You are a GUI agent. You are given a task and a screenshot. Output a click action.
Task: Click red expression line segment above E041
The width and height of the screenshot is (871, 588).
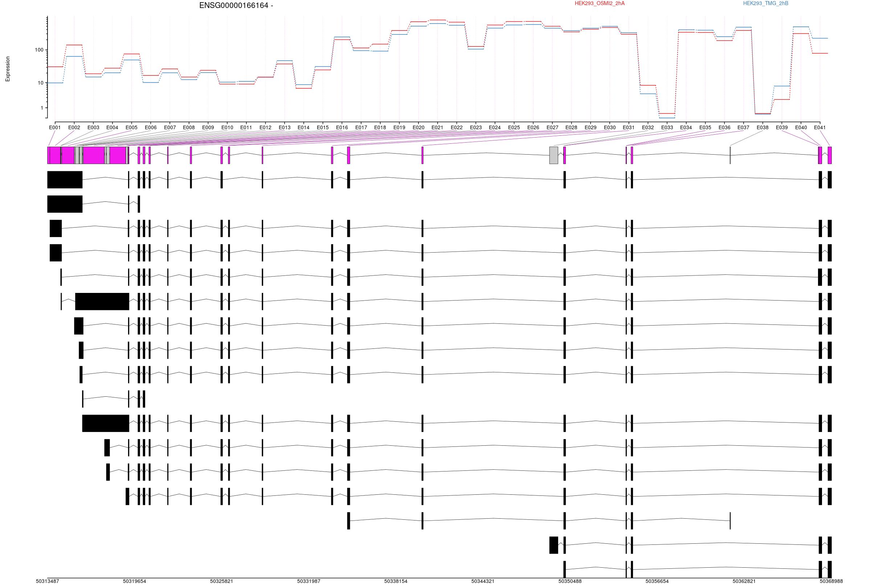pyautogui.click(x=820, y=53)
